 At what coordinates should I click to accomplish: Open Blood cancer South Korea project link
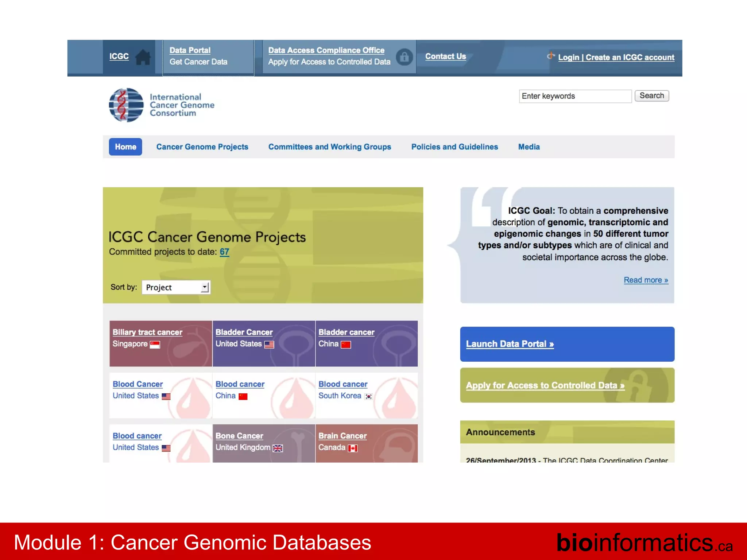[x=343, y=384]
